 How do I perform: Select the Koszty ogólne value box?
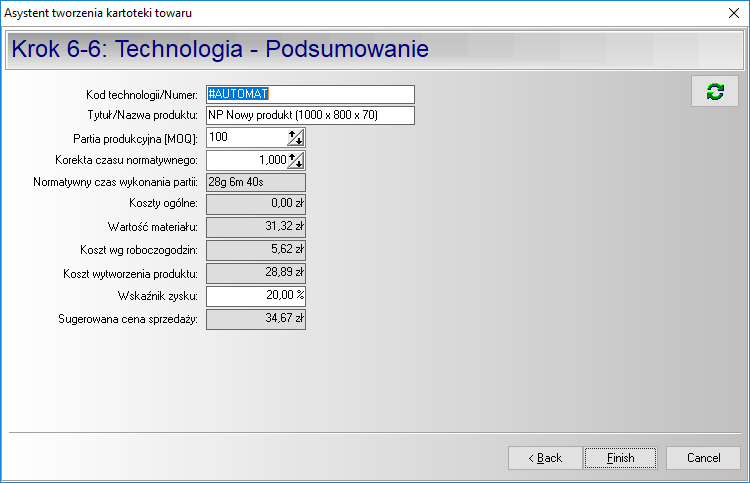point(255,204)
